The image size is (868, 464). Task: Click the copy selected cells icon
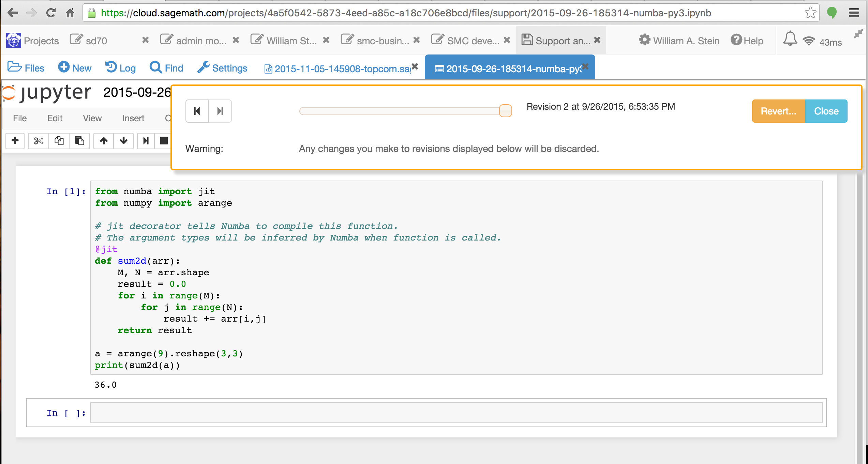[x=59, y=141]
